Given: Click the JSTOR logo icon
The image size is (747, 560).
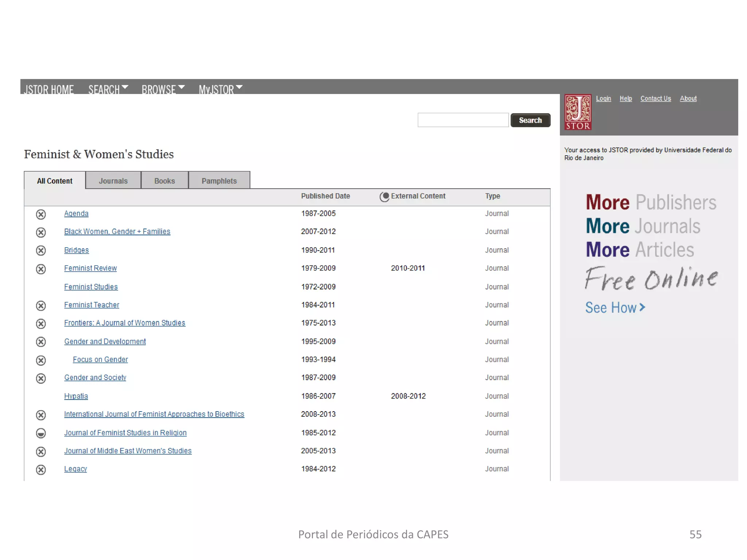Looking at the screenshot, I should [x=578, y=112].
